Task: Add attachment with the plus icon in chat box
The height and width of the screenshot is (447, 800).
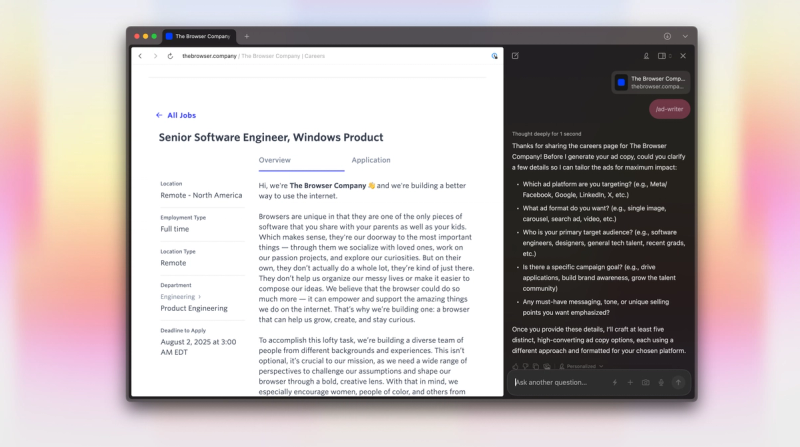Action: (x=630, y=382)
